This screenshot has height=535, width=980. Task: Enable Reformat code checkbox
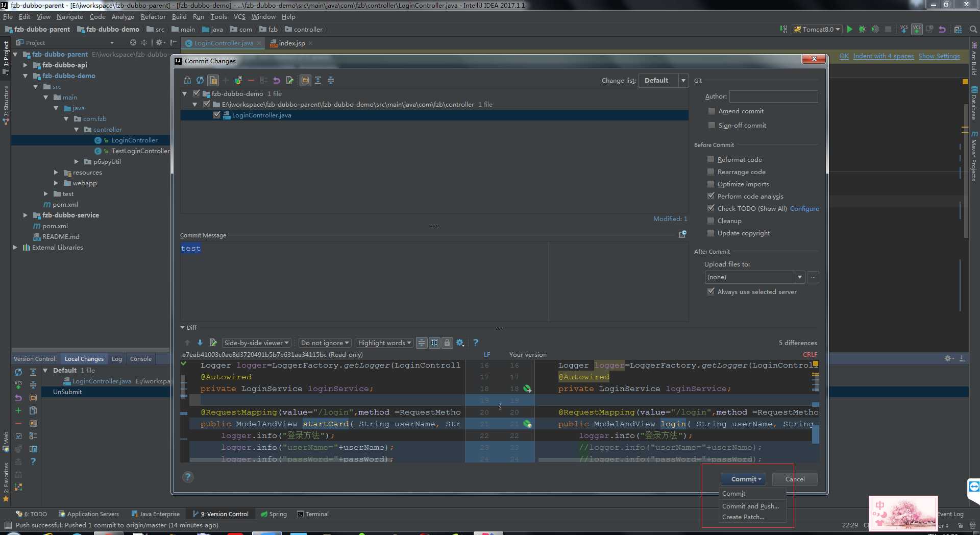pyautogui.click(x=710, y=159)
